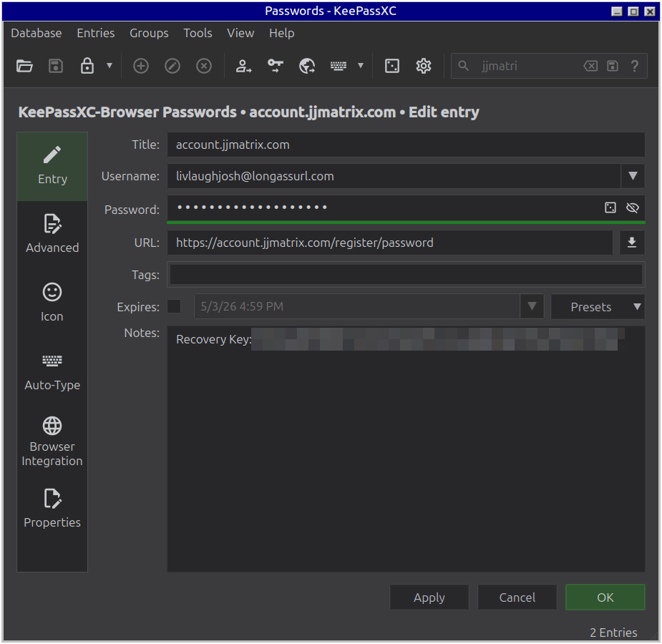Enable the Expires checkbox
662x644 pixels.
[x=174, y=306]
